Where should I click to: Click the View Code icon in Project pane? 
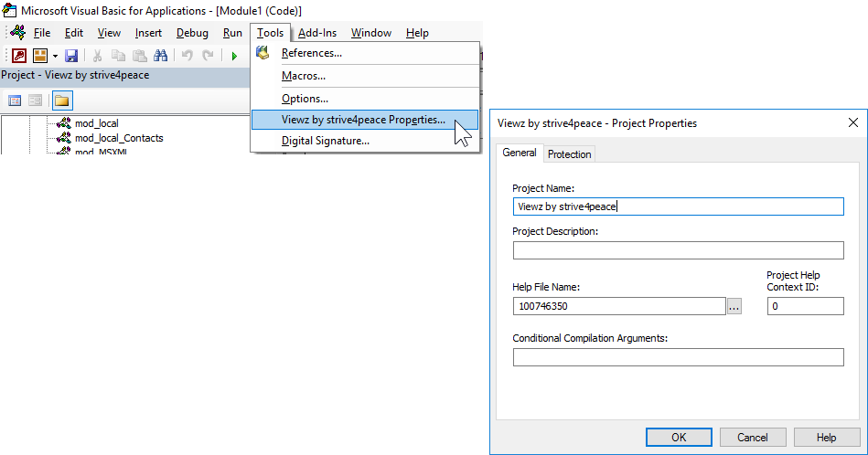(x=15, y=101)
